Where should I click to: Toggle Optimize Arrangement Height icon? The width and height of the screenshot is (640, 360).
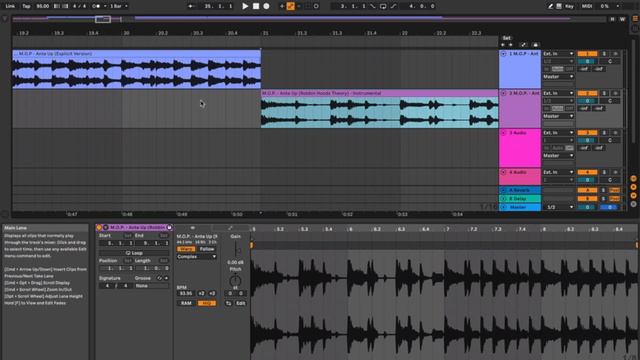point(523,44)
